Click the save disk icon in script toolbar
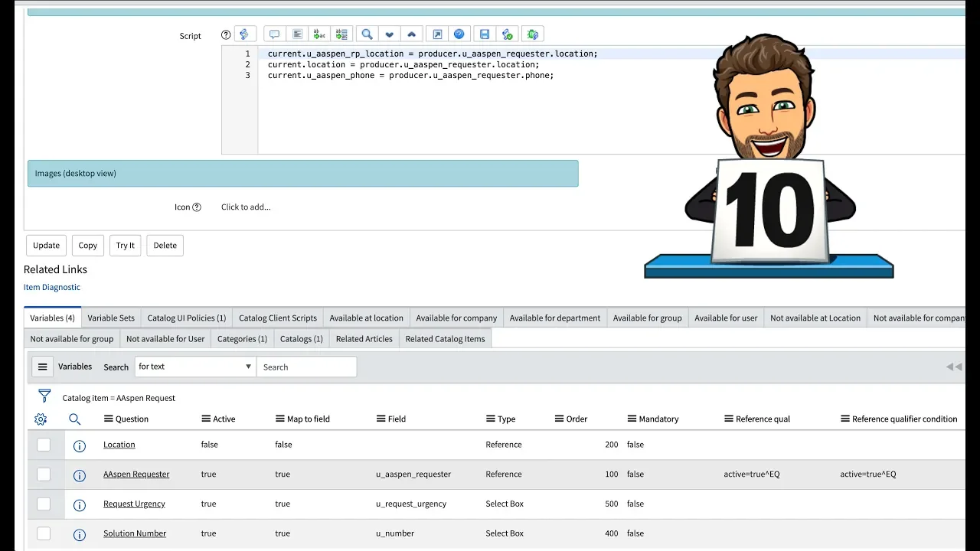 (485, 34)
